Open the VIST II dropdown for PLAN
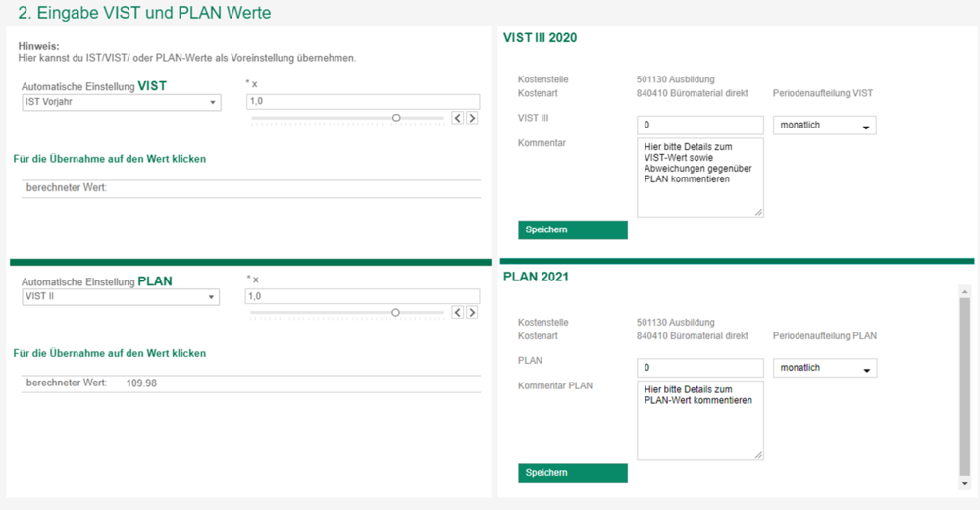Viewport: 980px width, 510px height. 122,297
